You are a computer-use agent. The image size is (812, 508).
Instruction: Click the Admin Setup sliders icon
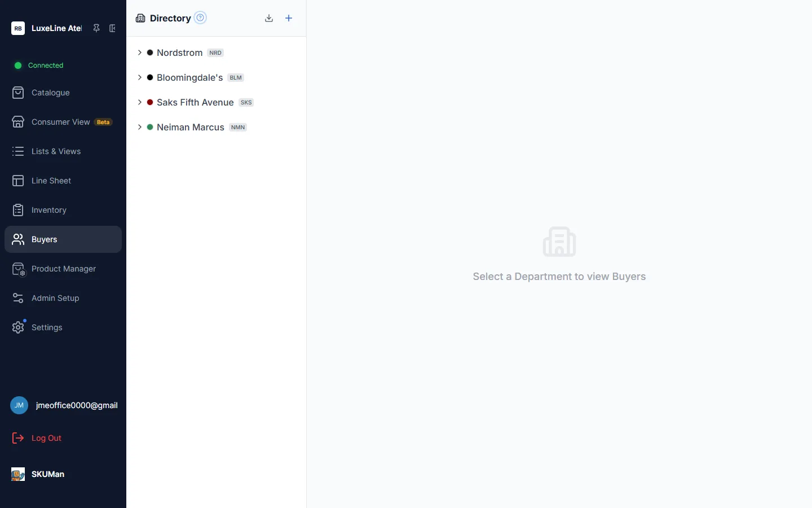[18, 298]
